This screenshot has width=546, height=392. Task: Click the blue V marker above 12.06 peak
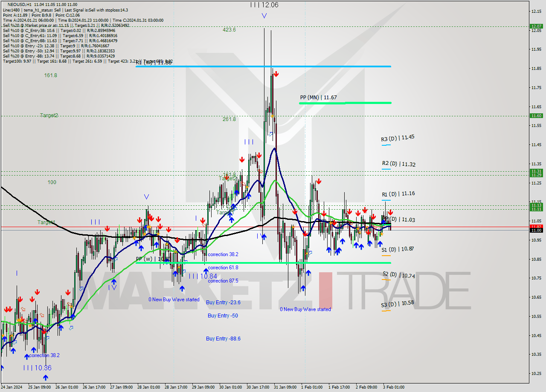pos(264,16)
